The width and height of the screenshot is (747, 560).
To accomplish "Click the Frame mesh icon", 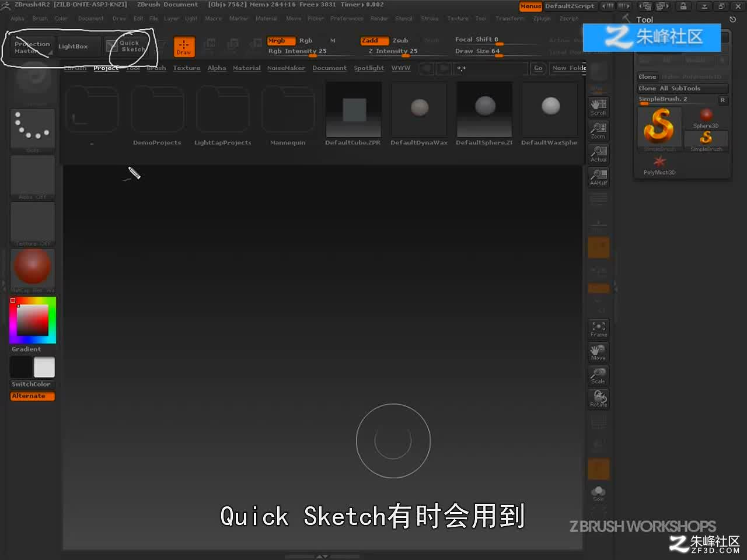I will [598, 330].
